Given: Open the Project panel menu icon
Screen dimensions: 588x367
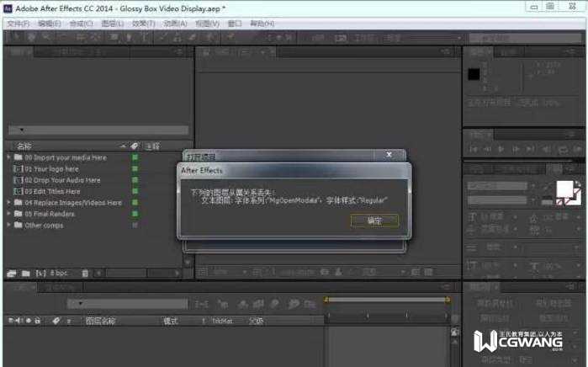Looking at the screenshot, I should coord(179,51).
